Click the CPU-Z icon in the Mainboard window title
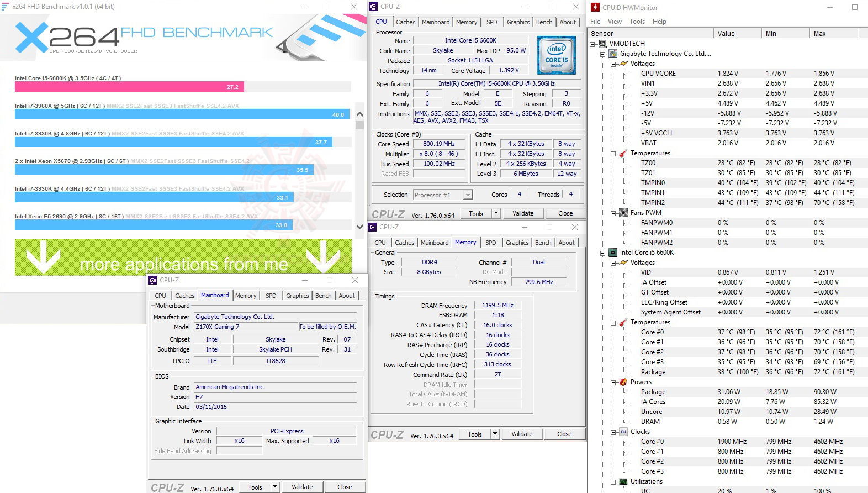Screen dimensions: 868x493 (153, 280)
